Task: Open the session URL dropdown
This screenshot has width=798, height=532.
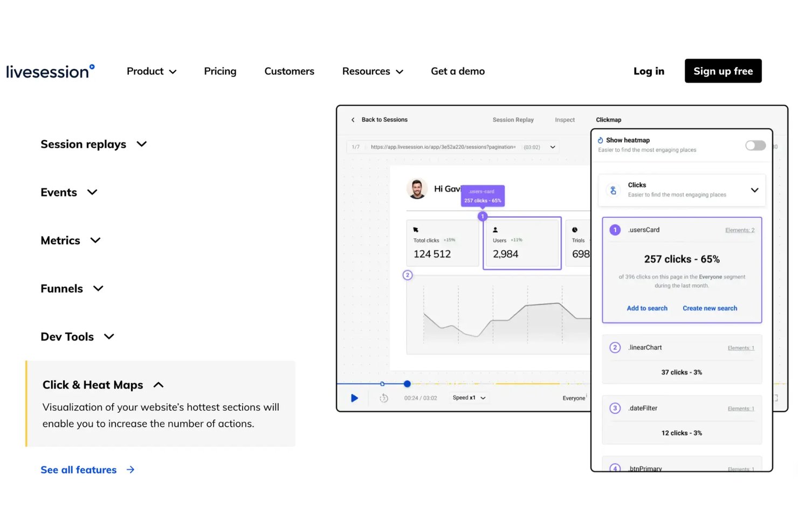Action: [x=552, y=147]
